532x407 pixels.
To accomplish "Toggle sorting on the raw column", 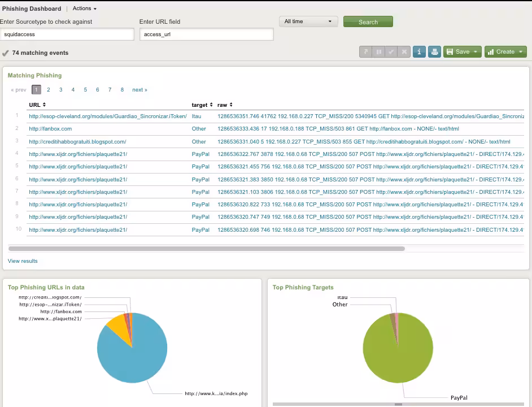I will pyautogui.click(x=225, y=105).
